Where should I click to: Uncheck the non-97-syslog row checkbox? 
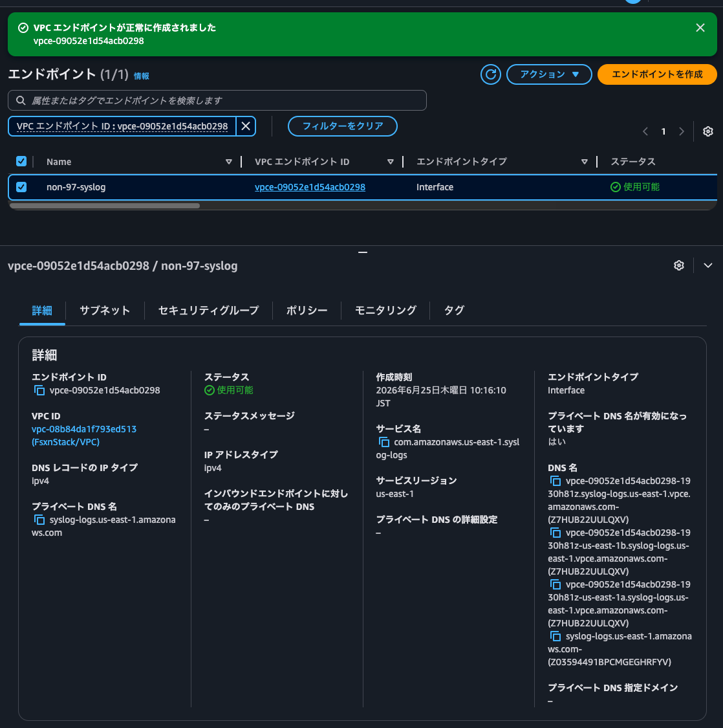pyautogui.click(x=21, y=187)
